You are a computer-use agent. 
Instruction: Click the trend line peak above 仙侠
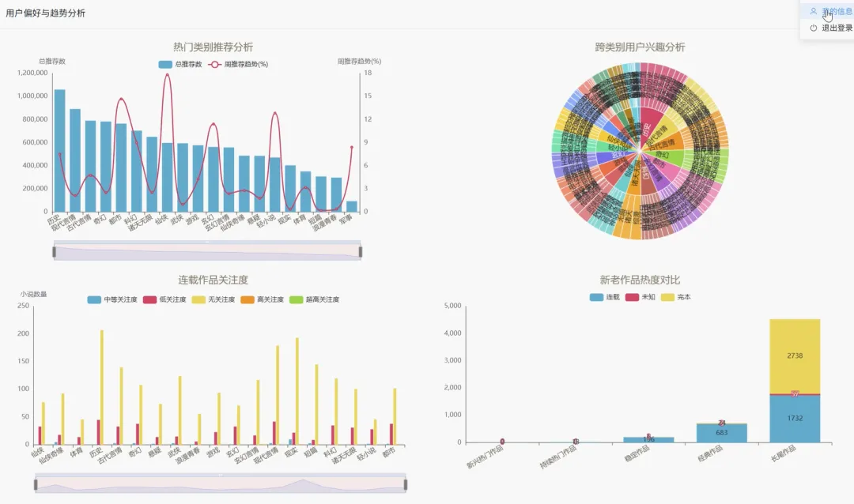(167, 74)
